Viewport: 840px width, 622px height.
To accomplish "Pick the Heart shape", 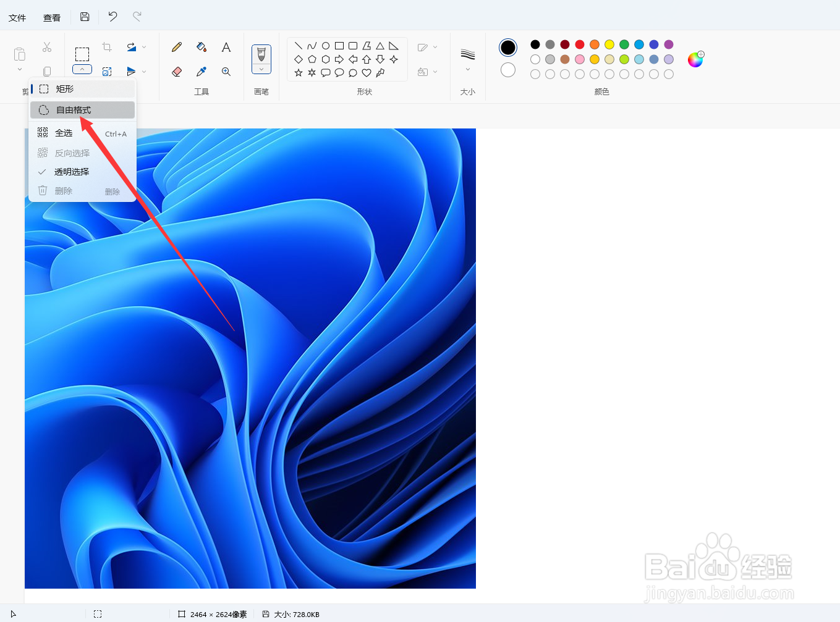I will click(x=367, y=73).
